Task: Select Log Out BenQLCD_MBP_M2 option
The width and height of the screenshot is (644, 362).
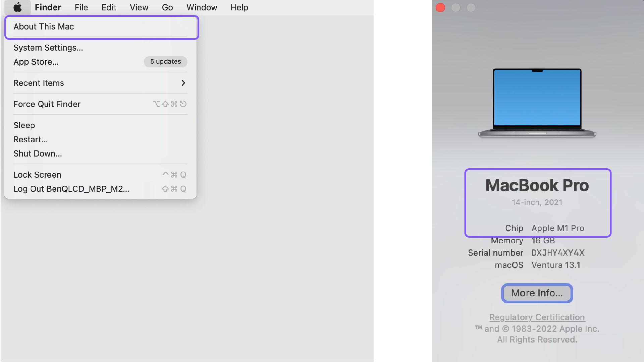Action: click(71, 189)
